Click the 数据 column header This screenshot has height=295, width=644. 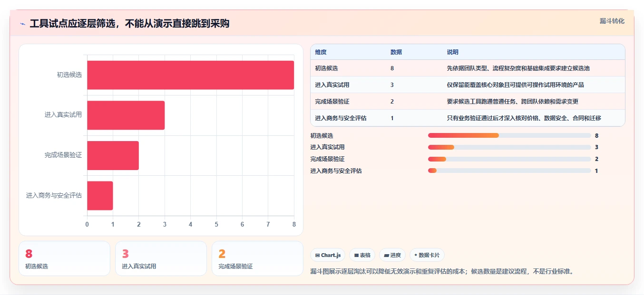coord(396,52)
